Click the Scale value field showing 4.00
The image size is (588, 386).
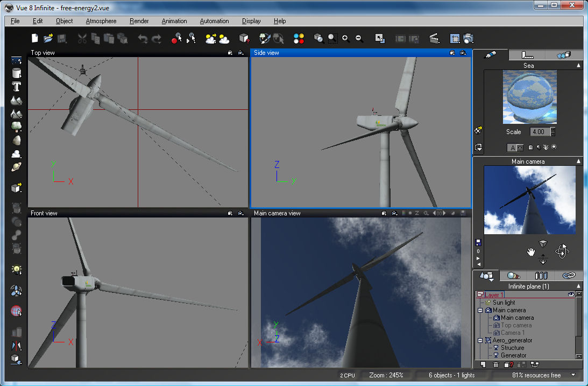coord(540,132)
